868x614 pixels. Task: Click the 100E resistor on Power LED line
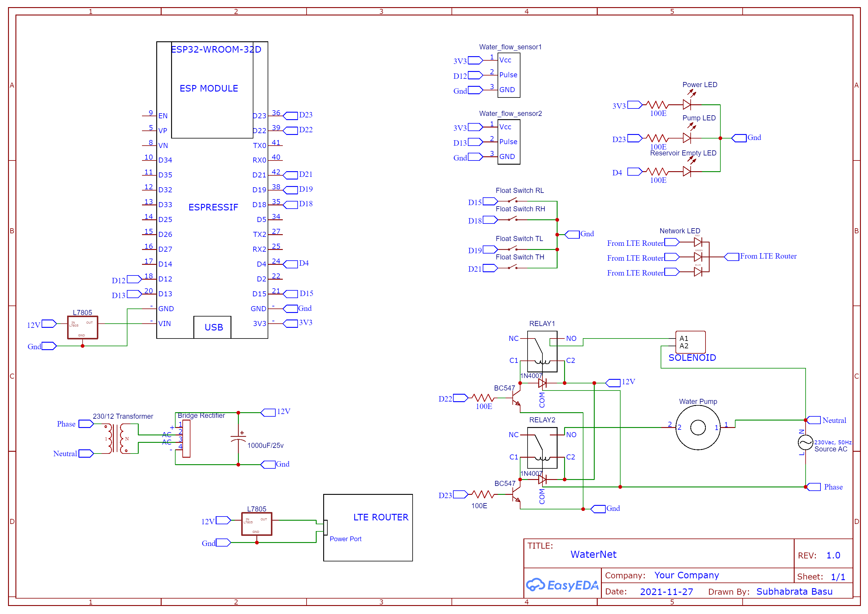pos(657,105)
